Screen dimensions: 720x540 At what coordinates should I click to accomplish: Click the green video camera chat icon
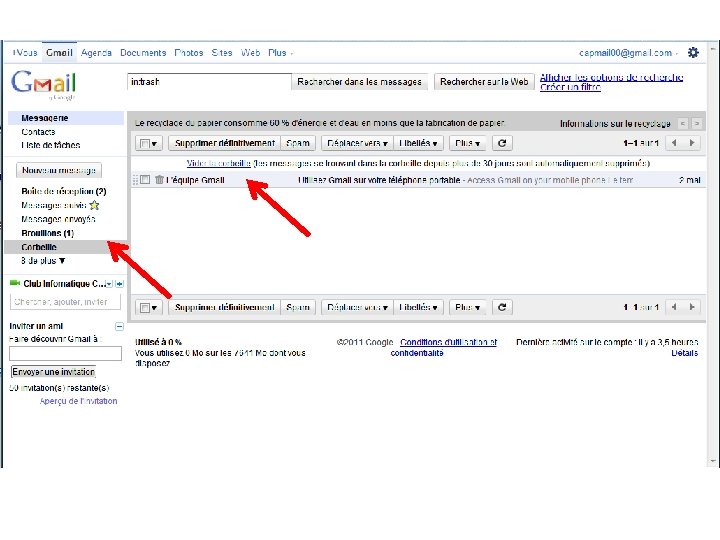point(15,283)
